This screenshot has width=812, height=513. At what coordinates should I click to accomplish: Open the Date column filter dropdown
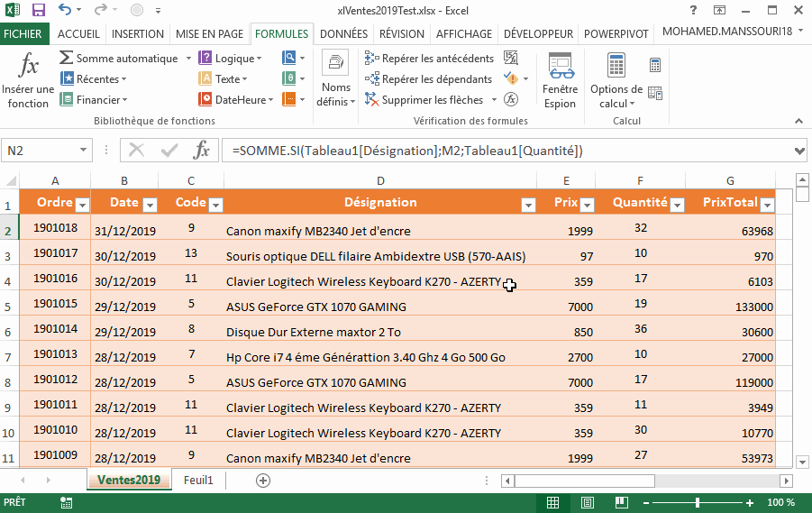150,206
